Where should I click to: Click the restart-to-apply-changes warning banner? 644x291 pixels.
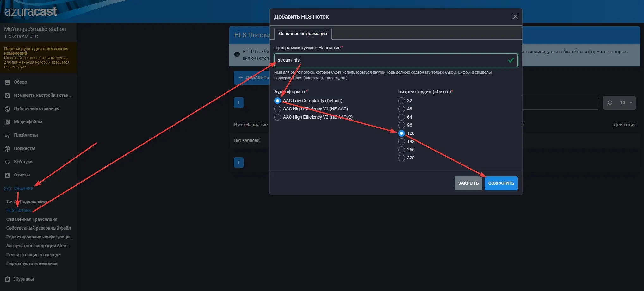[38, 58]
